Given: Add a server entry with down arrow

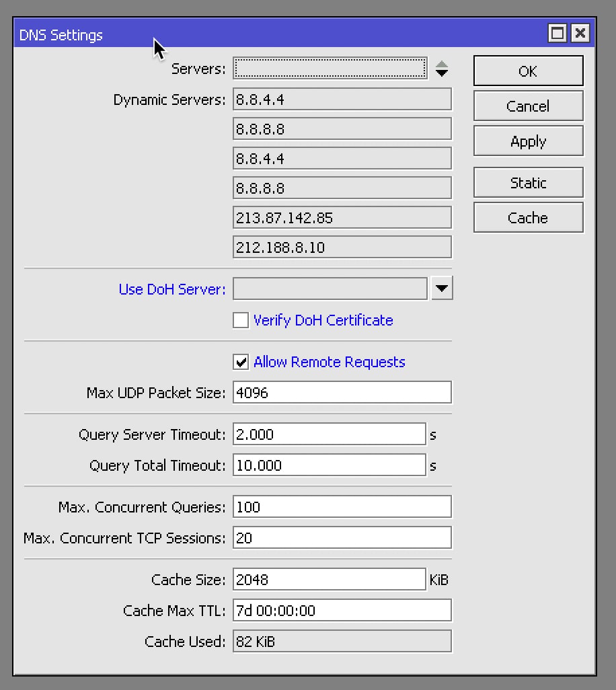Looking at the screenshot, I should point(442,73).
